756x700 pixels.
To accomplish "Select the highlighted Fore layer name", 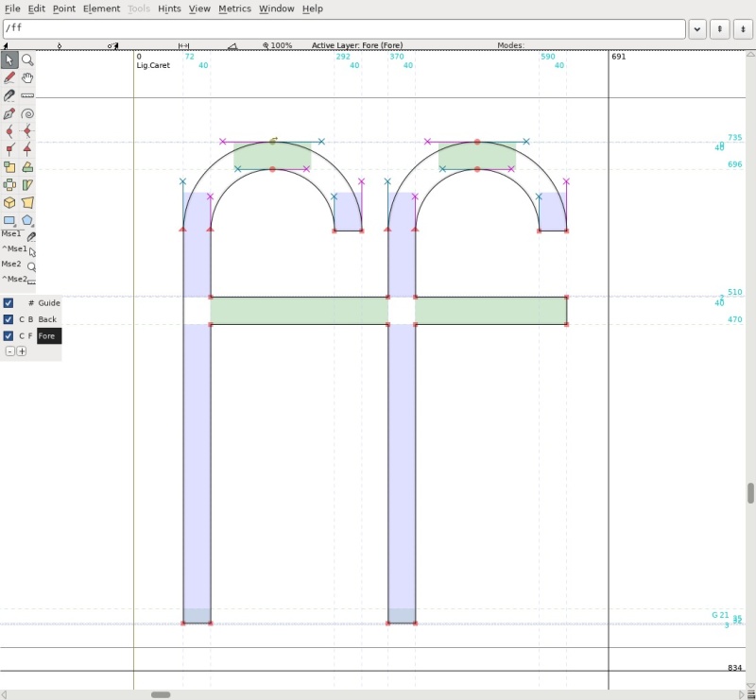I will [49, 335].
